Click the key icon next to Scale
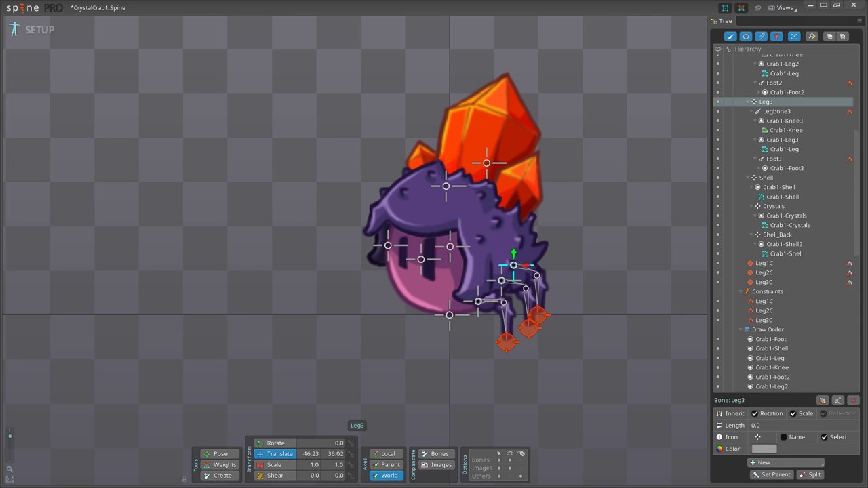Screen dimensions: 868x488 [351, 465]
